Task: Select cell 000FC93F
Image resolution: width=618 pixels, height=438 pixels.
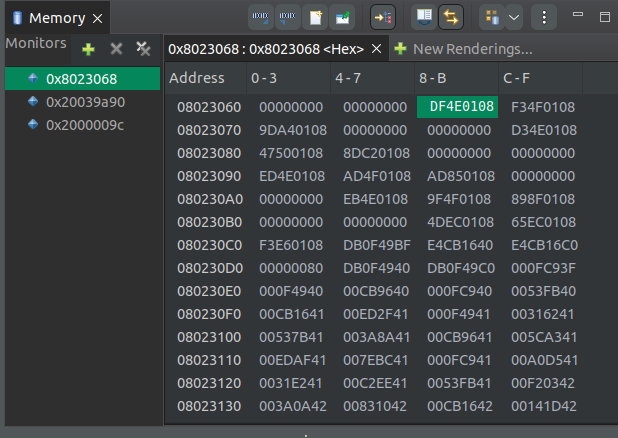Action: 543,268
